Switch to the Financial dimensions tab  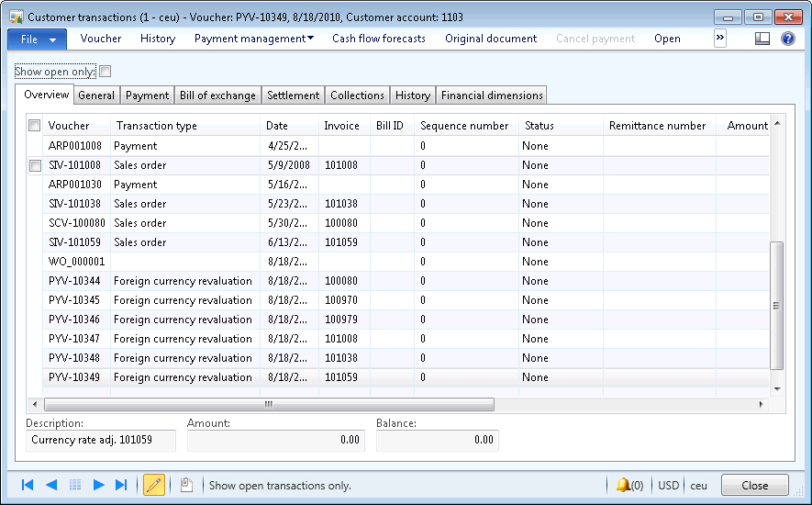(x=492, y=95)
